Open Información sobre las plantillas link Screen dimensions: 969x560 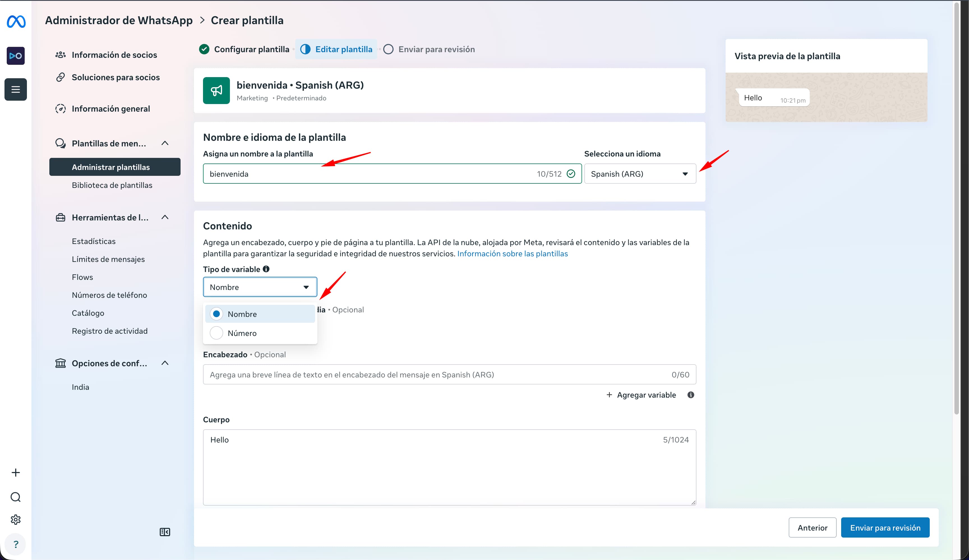coord(512,254)
